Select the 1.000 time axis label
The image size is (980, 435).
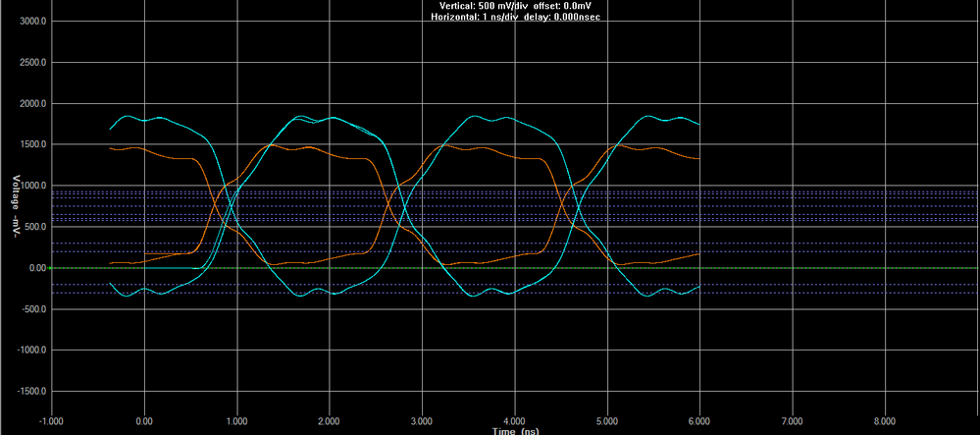(236, 422)
